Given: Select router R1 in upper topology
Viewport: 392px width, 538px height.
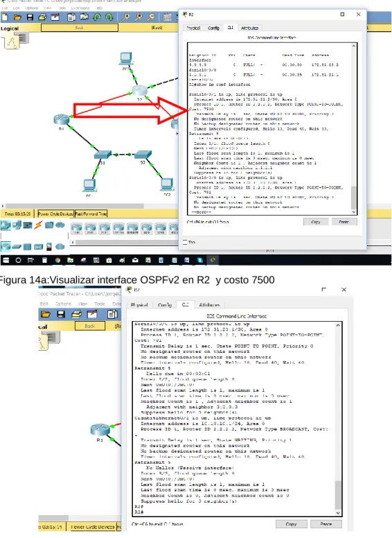Looking at the screenshot, I should pyautogui.click(x=62, y=120).
